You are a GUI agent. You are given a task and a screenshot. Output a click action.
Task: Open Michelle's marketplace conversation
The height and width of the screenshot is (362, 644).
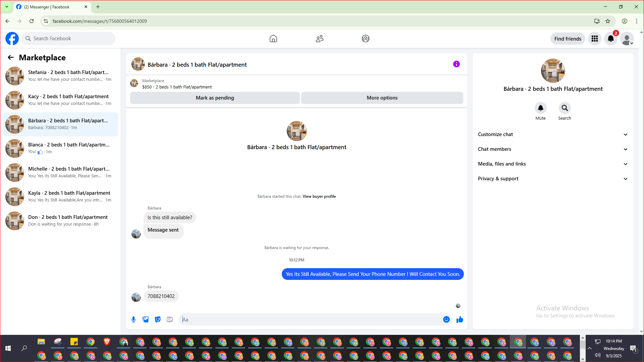[x=60, y=173]
